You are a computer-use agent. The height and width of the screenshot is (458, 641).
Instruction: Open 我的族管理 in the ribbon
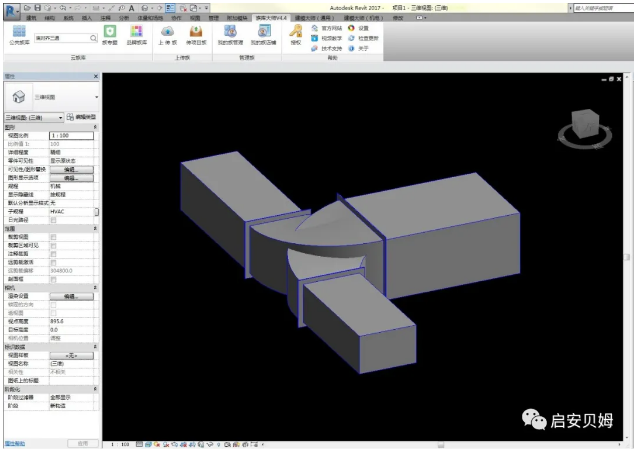coord(231,35)
